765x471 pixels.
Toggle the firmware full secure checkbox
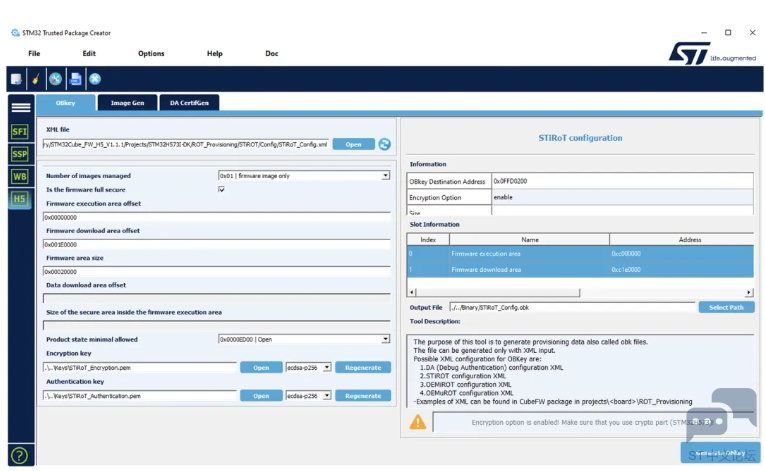(221, 189)
